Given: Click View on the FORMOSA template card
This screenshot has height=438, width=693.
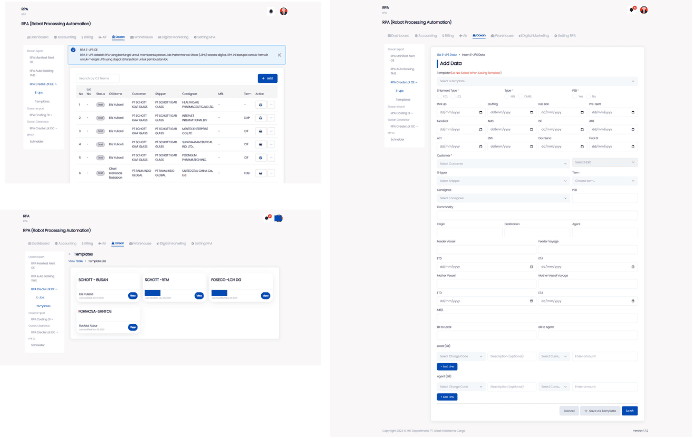Looking at the screenshot, I should [133, 328].
